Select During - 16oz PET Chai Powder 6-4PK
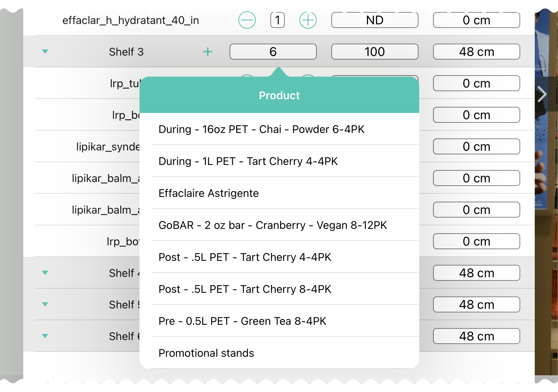Viewport: 558px width, 392px height. (262, 129)
